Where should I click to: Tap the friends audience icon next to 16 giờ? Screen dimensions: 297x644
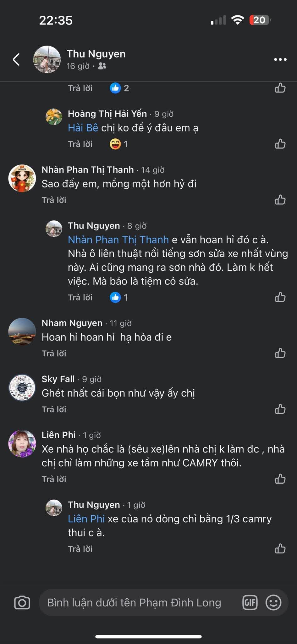(102, 66)
